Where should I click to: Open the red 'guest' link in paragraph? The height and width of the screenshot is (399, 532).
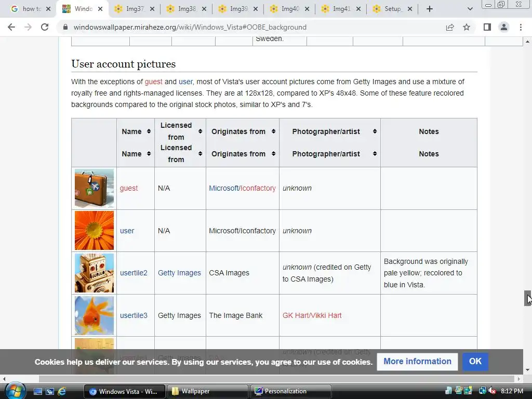[x=153, y=82]
